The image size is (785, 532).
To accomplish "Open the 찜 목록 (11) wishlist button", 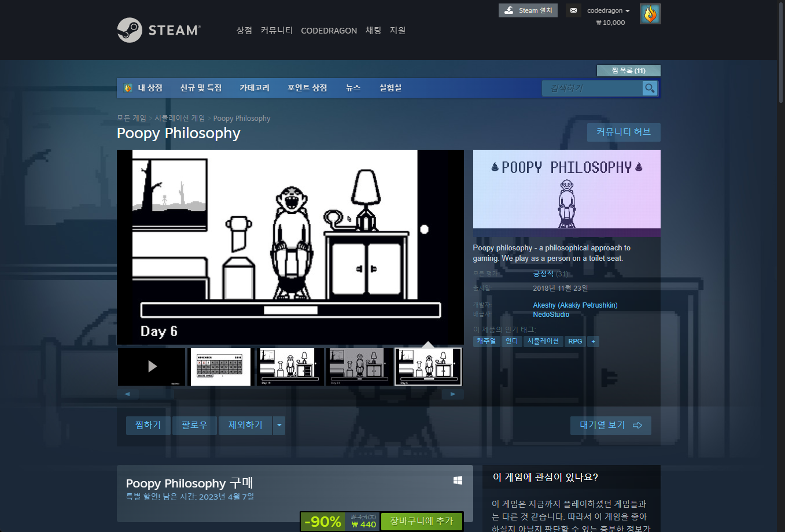I will [629, 71].
